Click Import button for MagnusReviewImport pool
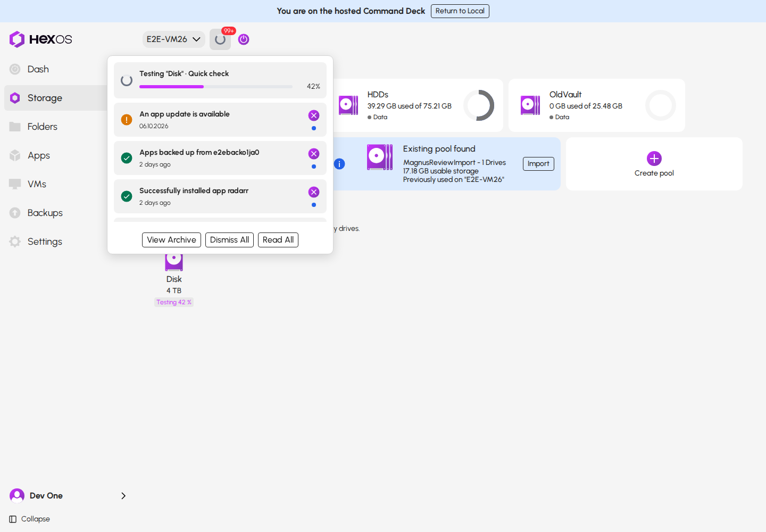 (x=538, y=164)
